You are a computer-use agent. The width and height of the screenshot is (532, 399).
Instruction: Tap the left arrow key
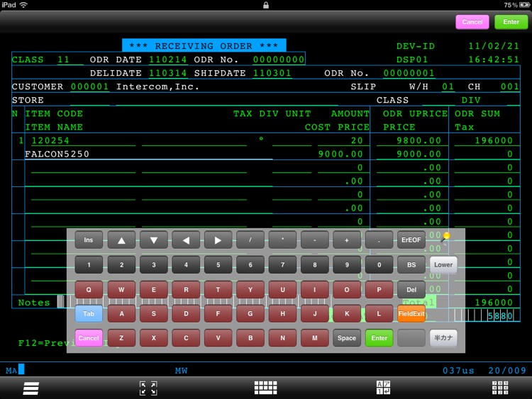[x=186, y=240]
